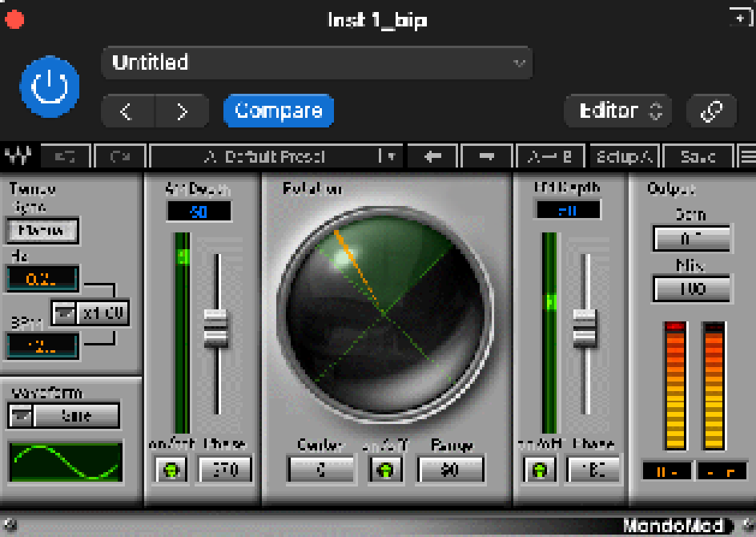Click the link icon button
Viewport: 756px width, 537px height.
pyautogui.click(x=711, y=111)
